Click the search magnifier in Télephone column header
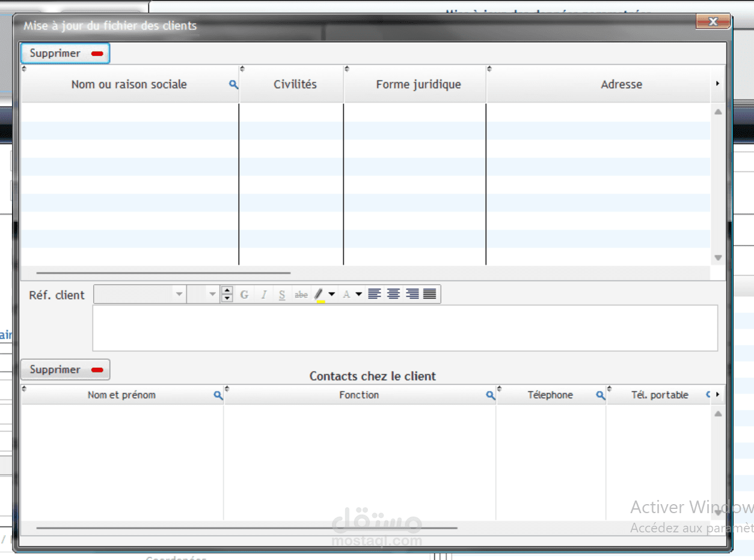Viewport: 754px width, 560px height. click(x=601, y=395)
